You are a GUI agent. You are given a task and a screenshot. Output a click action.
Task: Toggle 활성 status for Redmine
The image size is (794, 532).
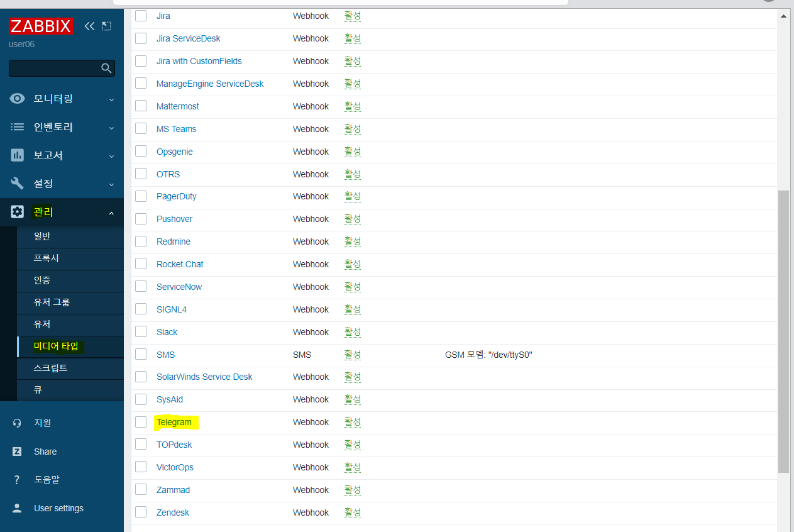pyautogui.click(x=353, y=241)
